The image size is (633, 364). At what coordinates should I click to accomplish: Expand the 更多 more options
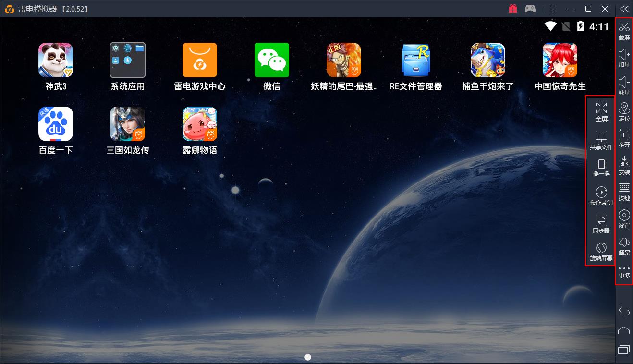pyautogui.click(x=624, y=271)
